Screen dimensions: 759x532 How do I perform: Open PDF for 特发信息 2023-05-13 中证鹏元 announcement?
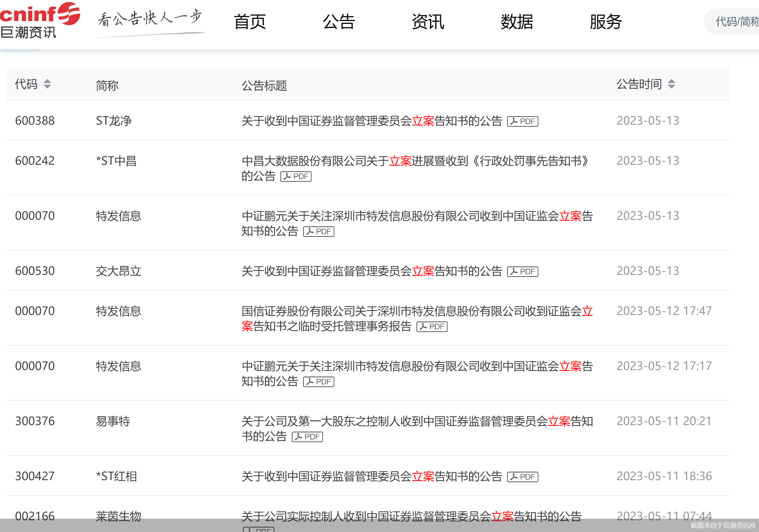[x=319, y=232]
